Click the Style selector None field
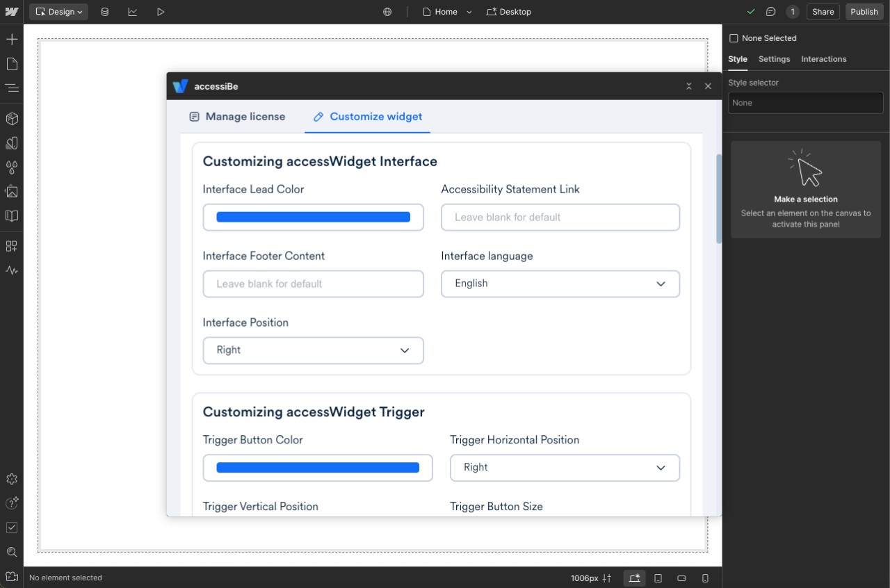Screen dimensions: 890x588 (x=806, y=103)
